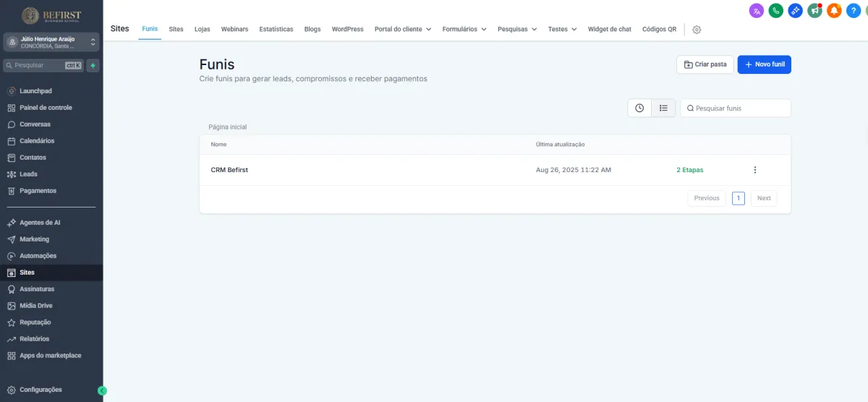Click the Pesquisar funis search field

(x=736, y=108)
